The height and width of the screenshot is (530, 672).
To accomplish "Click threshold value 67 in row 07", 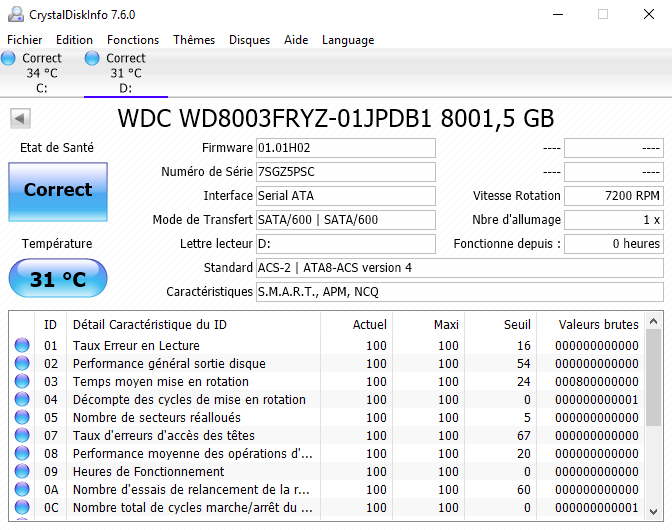I will pyautogui.click(x=523, y=436).
